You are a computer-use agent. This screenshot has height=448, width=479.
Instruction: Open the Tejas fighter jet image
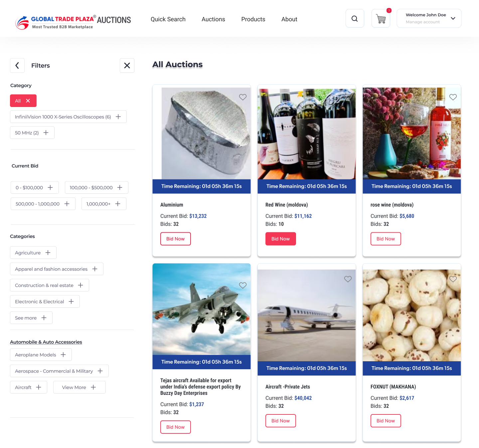point(202,309)
